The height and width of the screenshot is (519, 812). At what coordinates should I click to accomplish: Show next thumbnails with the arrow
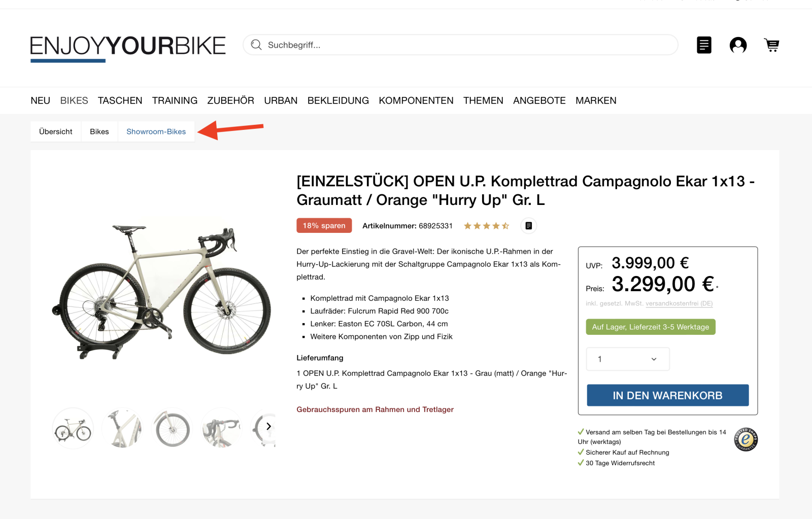(x=268, y=427)
